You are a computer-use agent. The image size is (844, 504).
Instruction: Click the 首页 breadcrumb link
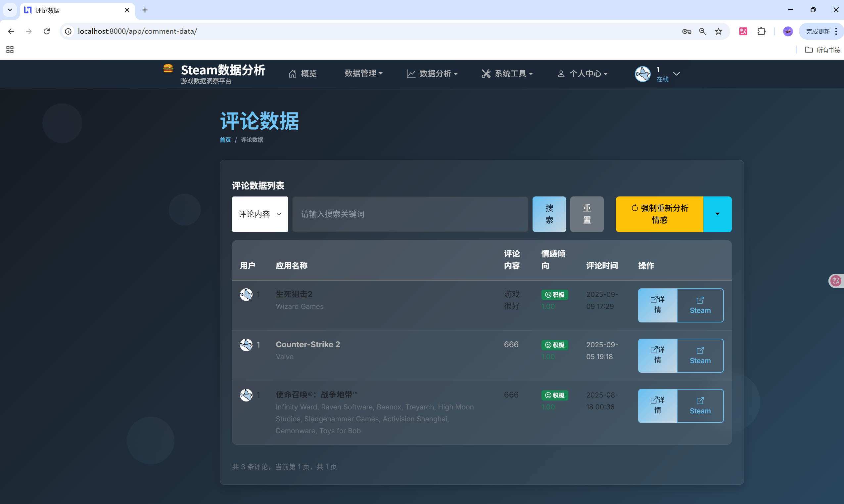(225, 140)
